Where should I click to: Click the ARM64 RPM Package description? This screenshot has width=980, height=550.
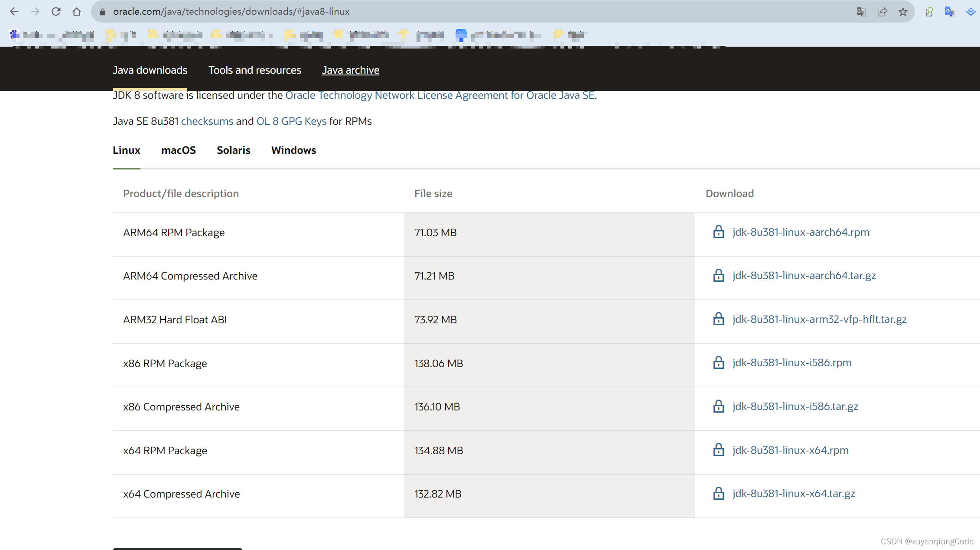[x=174, y=233]
